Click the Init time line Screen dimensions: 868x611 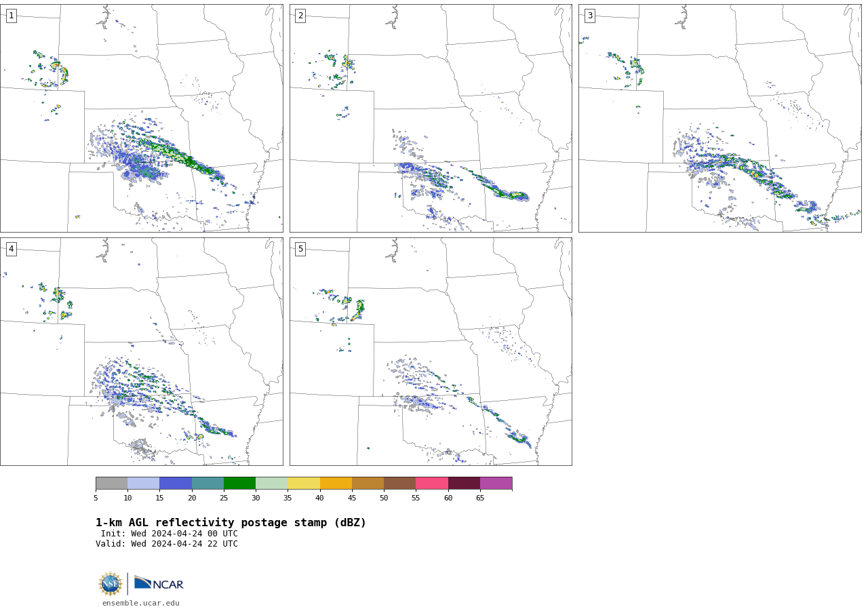point(170,534)
